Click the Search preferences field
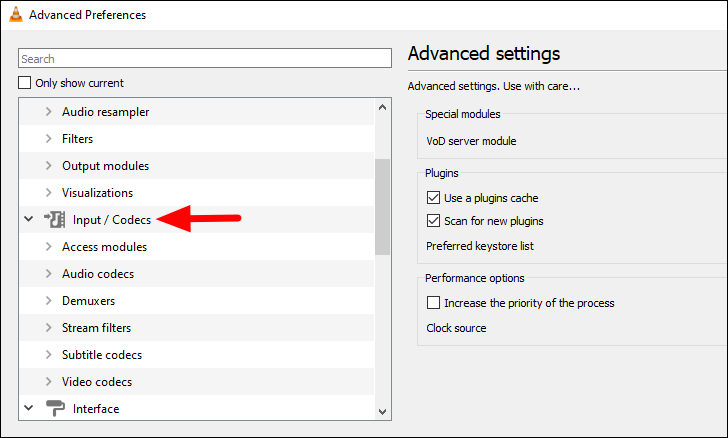Screen dimensions: 728x438 [x=205, y=59]
